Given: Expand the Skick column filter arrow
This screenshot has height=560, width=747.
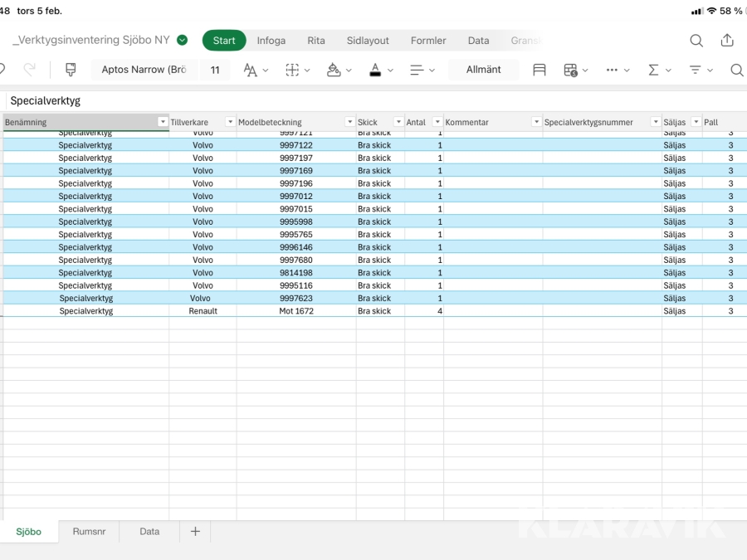Looking at the screenshot, I should [x=398, y=123].
